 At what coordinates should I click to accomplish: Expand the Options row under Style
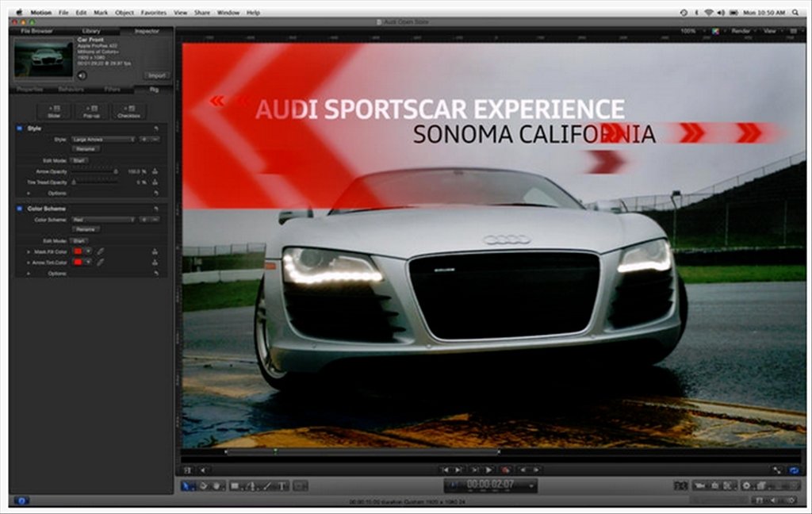tap(29, 194)
